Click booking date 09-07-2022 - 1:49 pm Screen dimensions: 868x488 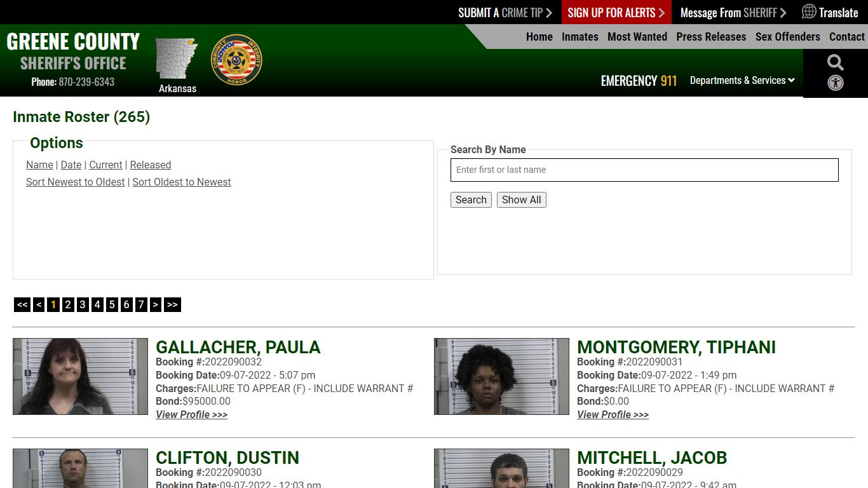tap(689, 375)
